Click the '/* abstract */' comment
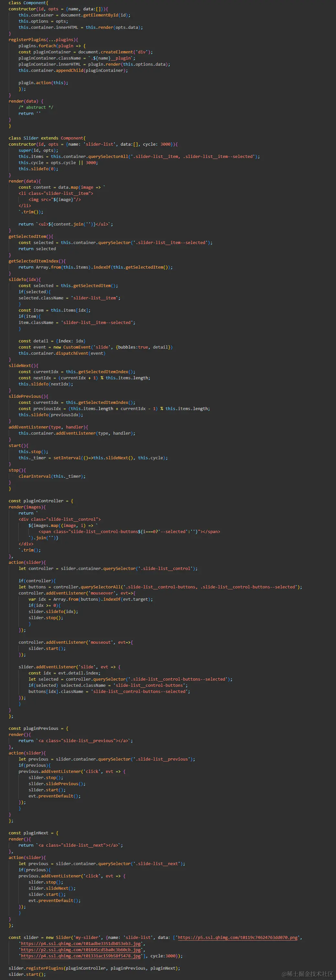This screenshot has height=980, width=336. point(36,107)
